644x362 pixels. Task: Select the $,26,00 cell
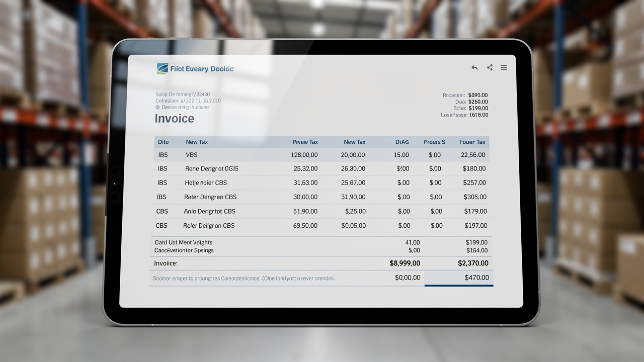tap(355, 211)
